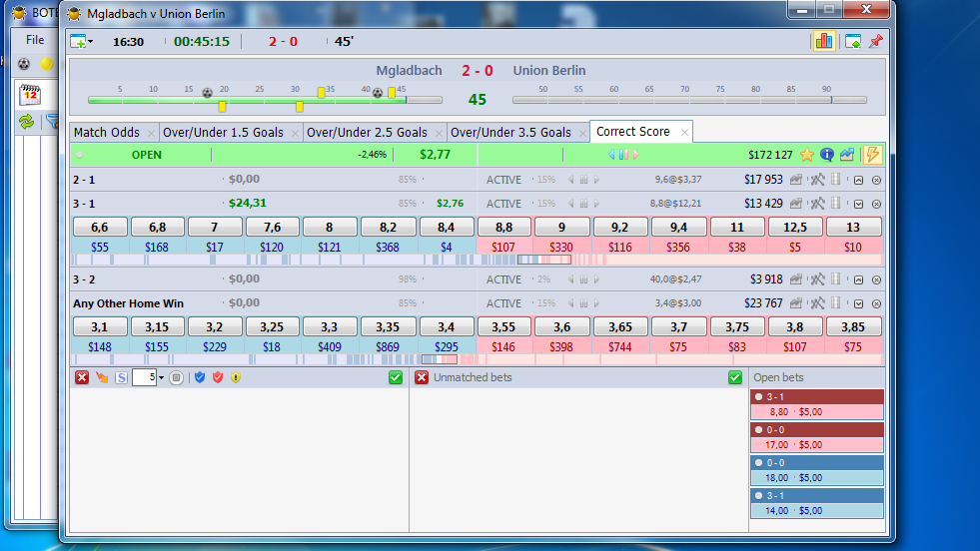Click the market pause control in green bar
Screen dimensions: 980x551
pyautogui.click(x=623, y=155)
